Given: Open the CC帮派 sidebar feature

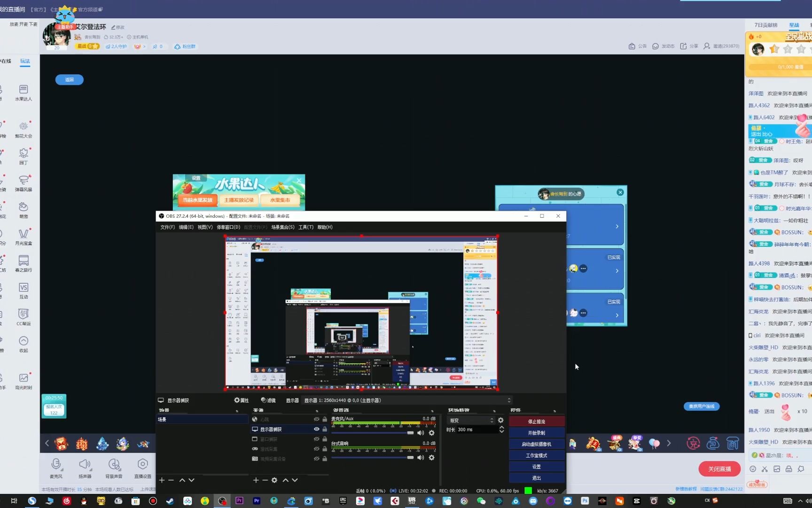Looking at the screenshot, I should point(23,317).
